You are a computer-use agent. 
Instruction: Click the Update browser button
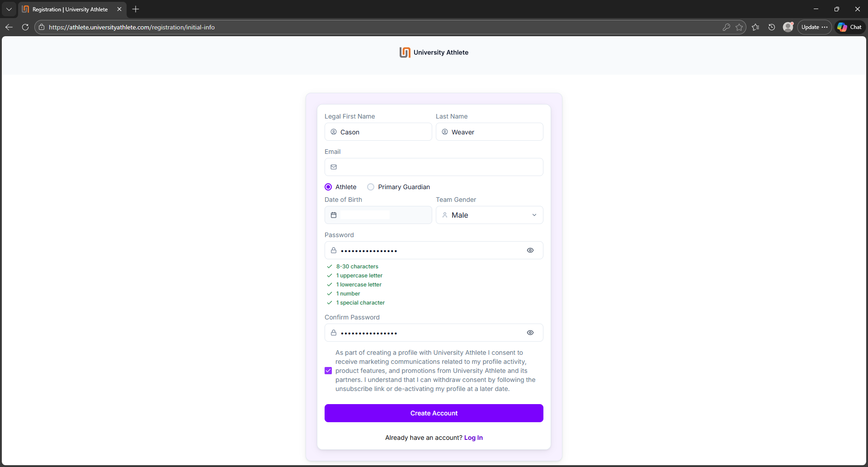[814, 27]
